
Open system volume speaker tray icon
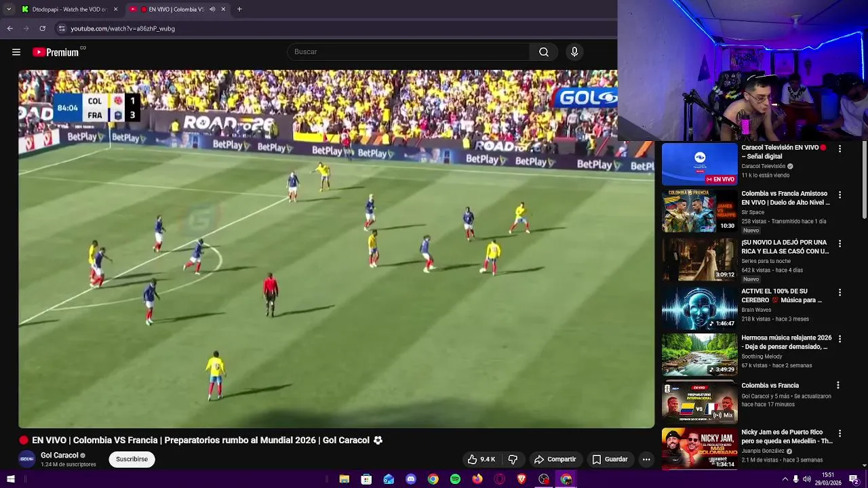pyautogui.click(x=807, y=479)
